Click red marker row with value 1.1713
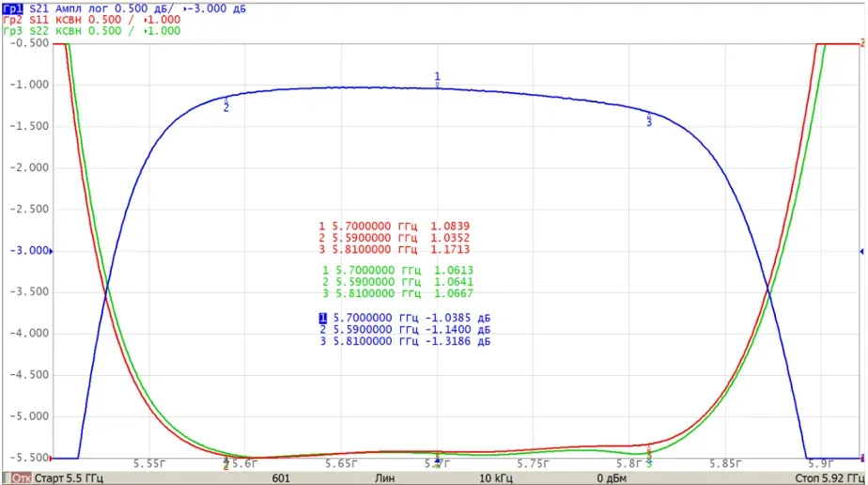This screenshot has height=485, width=868. (x=395, y=250)
